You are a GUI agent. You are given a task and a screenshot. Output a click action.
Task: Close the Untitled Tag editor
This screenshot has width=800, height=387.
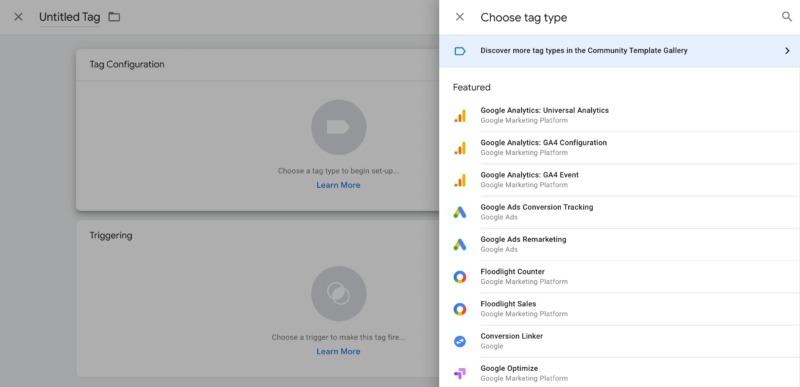pyautogui.click(x=18, y=17)
